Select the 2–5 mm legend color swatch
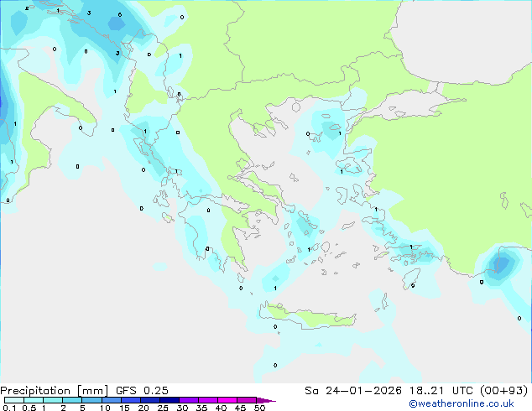532x411 pixels. [72, 400]
